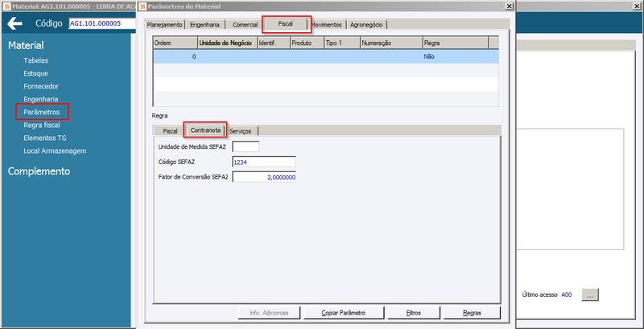Open Local Armazenagem in the sidebar
This screenshot has width=644, height=329.
(x=55, y=150)
